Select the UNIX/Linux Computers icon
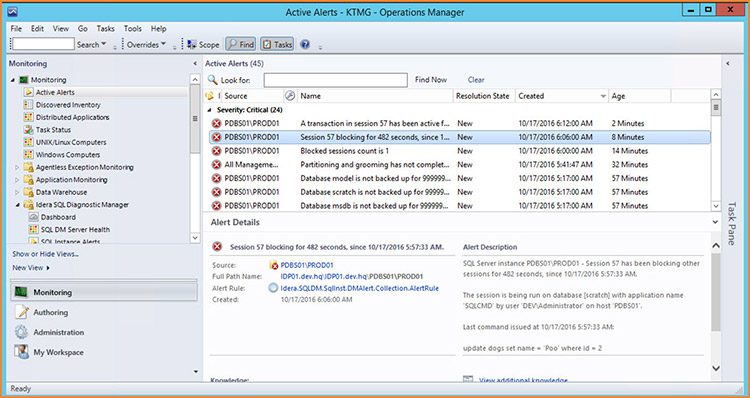The height and width of the screenshot is (398, 750). pos(29,142)
